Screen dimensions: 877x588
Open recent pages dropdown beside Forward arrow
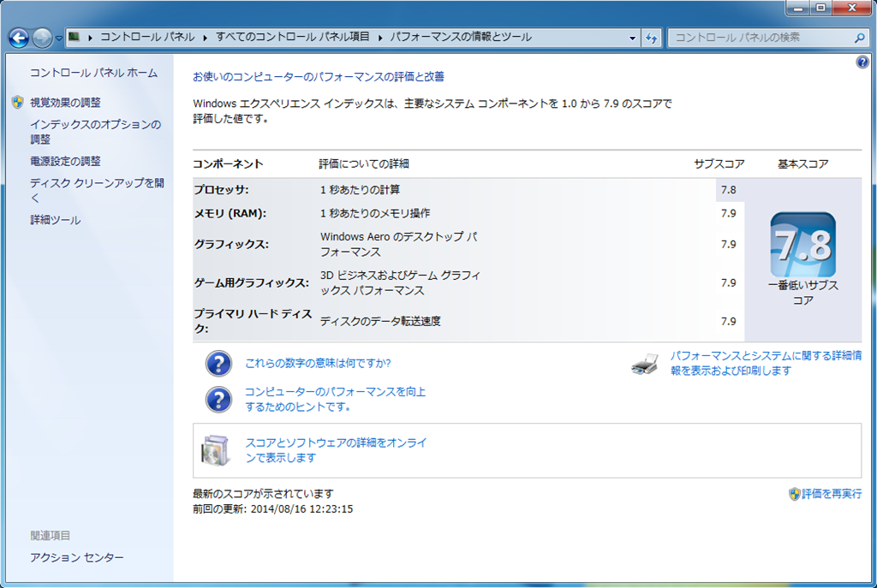59,39
